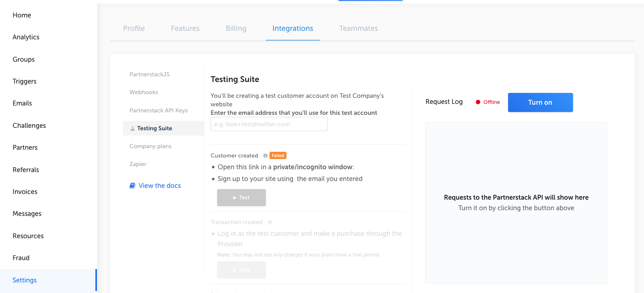
Task: Open the Billing tab
Action: pyautogui.click(x=236, y=28)
